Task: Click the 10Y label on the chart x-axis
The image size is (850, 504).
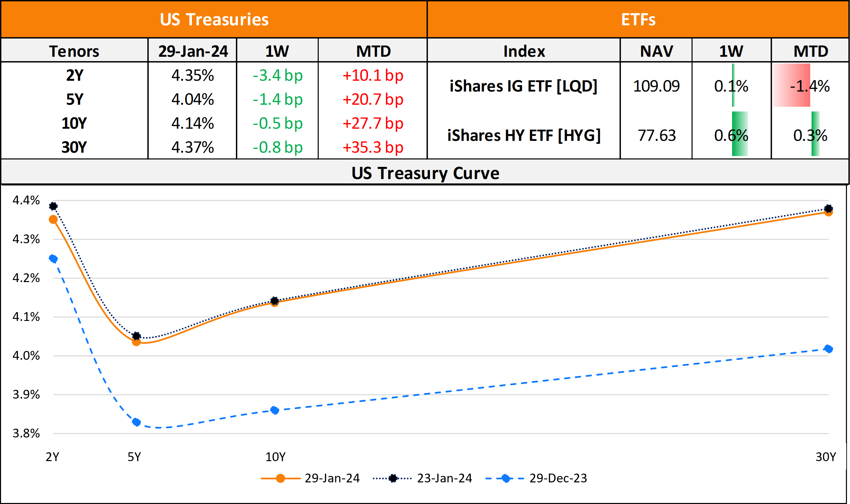Action: 275,457
